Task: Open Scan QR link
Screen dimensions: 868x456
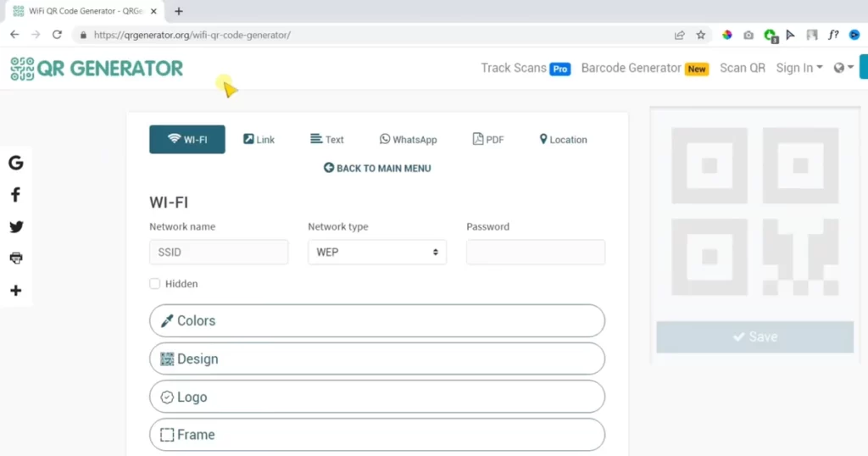Action: click(x=743, y=68)
